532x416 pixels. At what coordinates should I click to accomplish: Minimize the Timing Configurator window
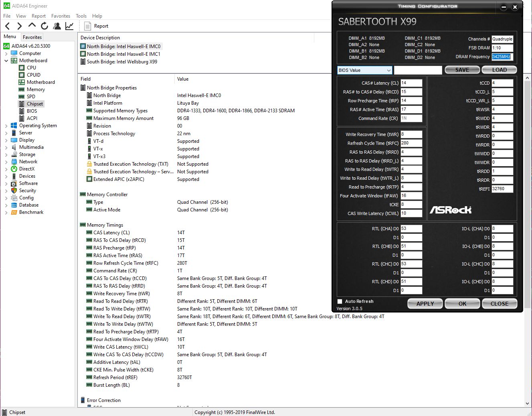point(504,7)
